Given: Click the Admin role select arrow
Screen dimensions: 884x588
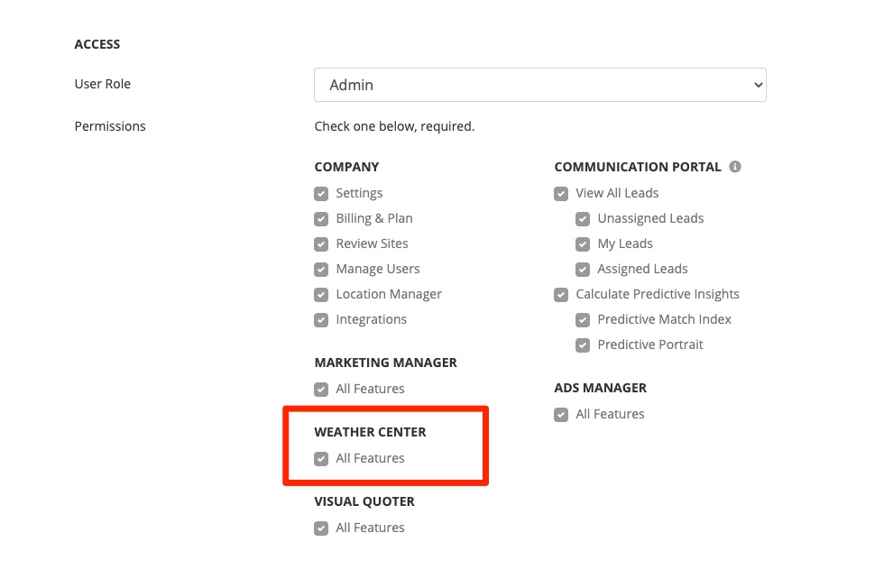Looking at the screenshot, I should pos(756,85).
